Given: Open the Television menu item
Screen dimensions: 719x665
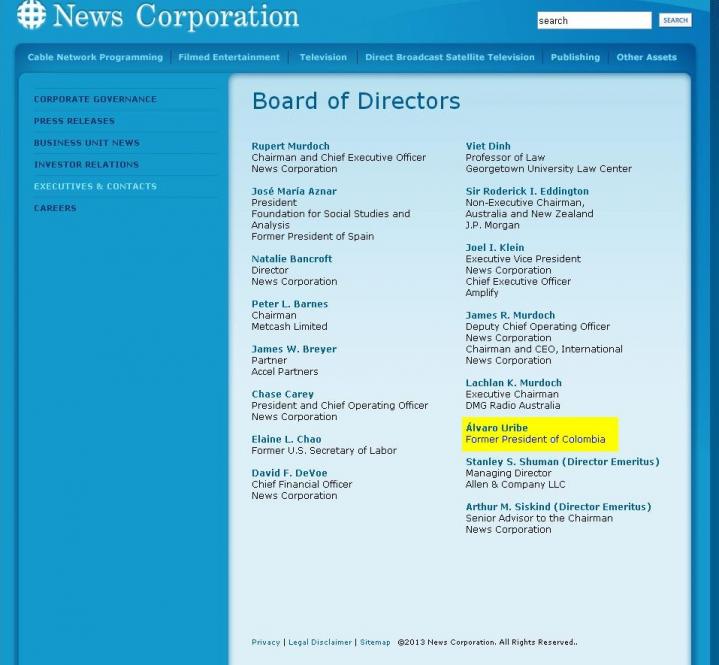Looking at the screenshot, I should click(323, 57).
